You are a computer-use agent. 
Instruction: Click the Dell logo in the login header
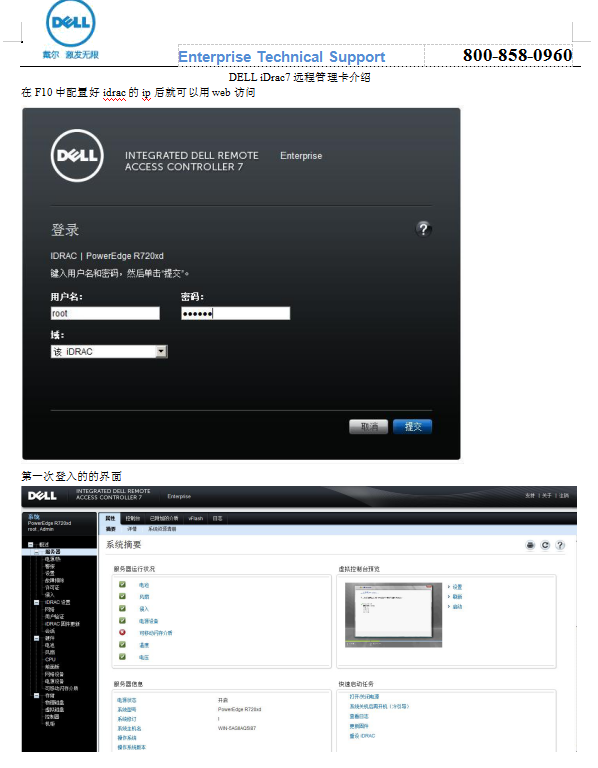[77, 156]
